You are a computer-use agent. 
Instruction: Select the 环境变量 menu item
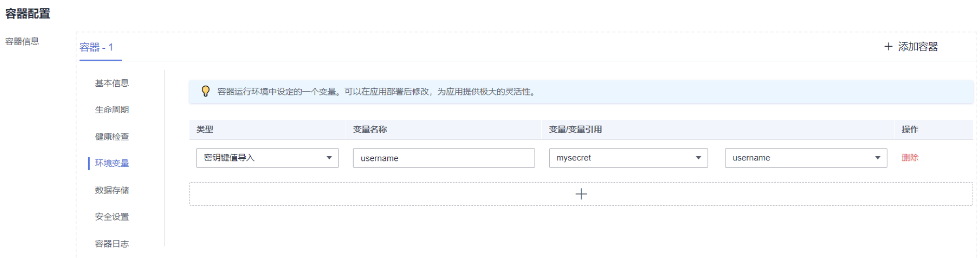tap(112, 163)
